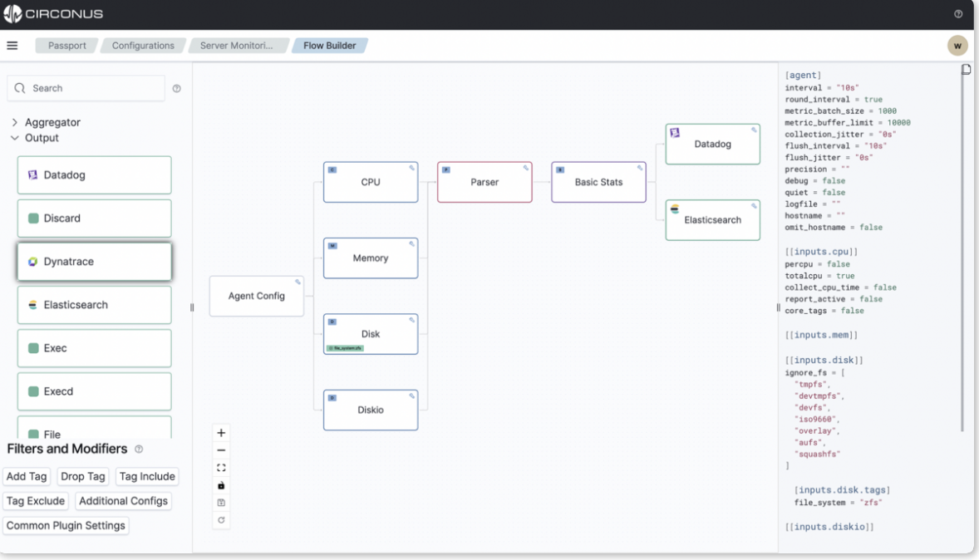This screenshot has width=979, height=560.
Task: Edit the CPU node pencil icon
Action: (x=411, y=168)
